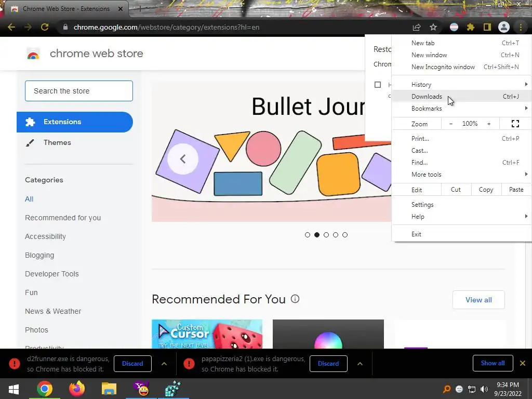Select the third carousel dot
The width and height of the screenshot is (532, 399).
pyautogui.click(x=326, y=235)
